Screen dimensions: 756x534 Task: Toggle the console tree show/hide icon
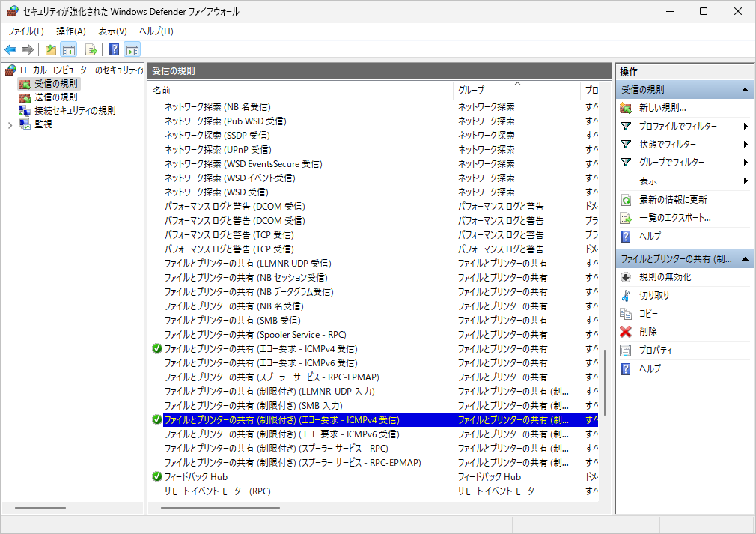click(69, 49)
